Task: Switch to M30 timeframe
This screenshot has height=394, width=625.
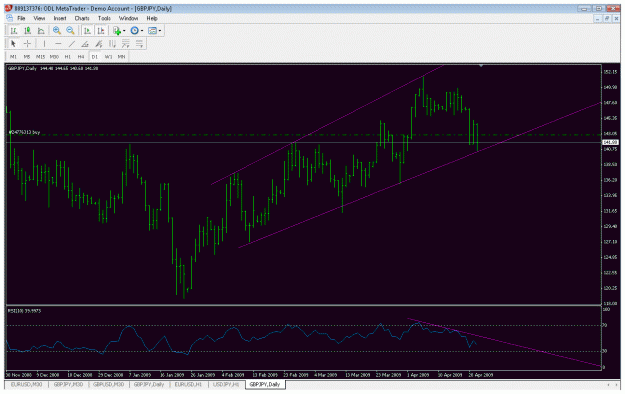Action: click(x=54, y=57)
